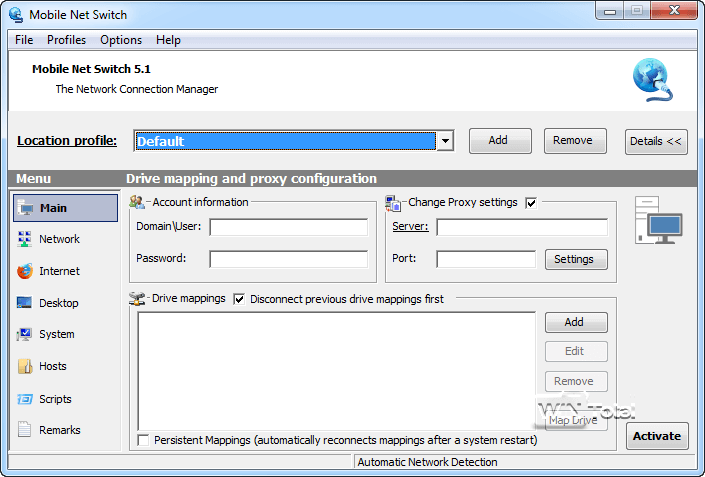Viewport: 705px width, 477px height.
Task: Click Automatic Network Detection status bar text
Action: [x=427, y=462]
